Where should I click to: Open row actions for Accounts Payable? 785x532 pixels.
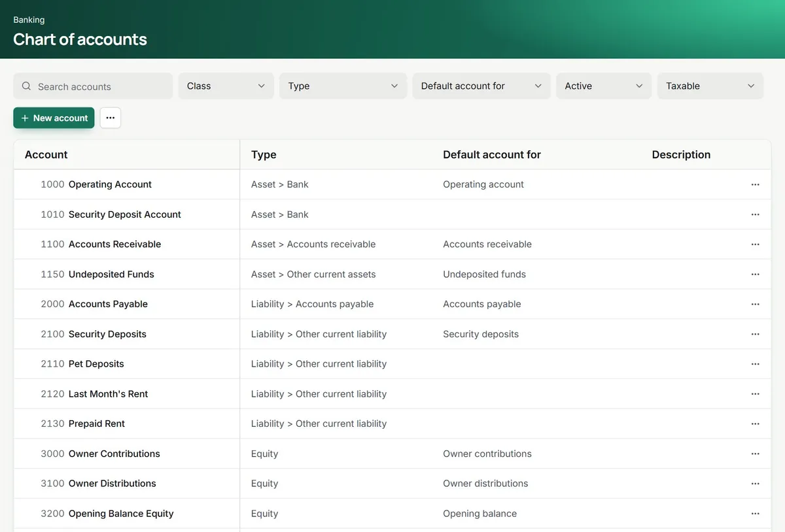(755, 304)
